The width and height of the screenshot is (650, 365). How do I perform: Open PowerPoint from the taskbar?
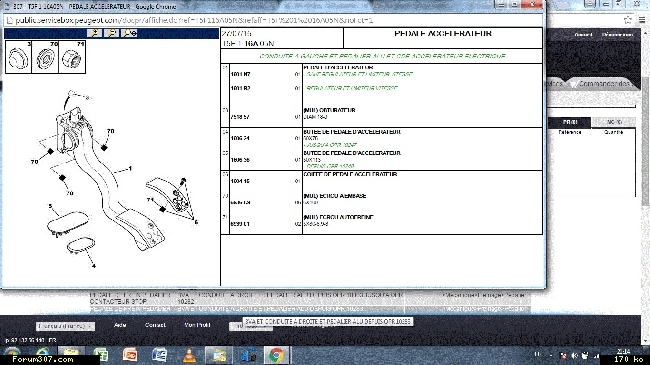[x=130, y=355]
